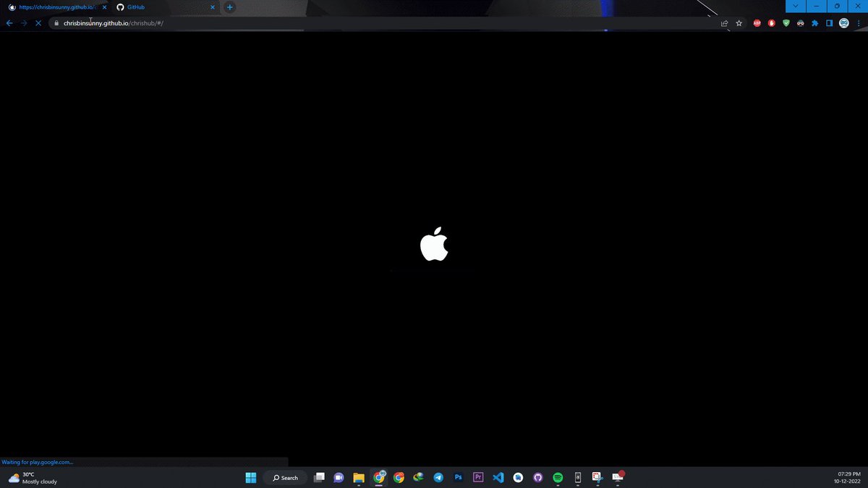Open Spotify from the taskbar
The height and width of the screenshot is (488, 868).
point(558,478)
